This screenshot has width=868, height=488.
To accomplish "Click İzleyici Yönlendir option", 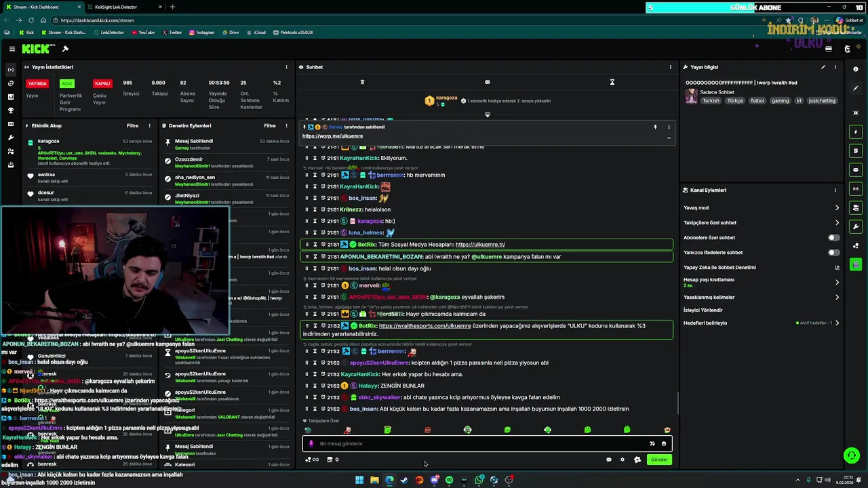I will (x=703, y=310).
